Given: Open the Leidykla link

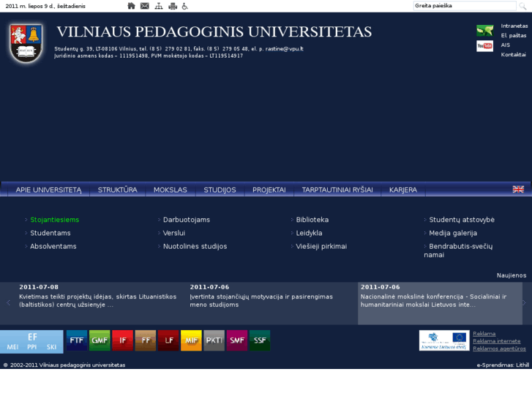Looking at the screenshot, I should pos(309,233).
